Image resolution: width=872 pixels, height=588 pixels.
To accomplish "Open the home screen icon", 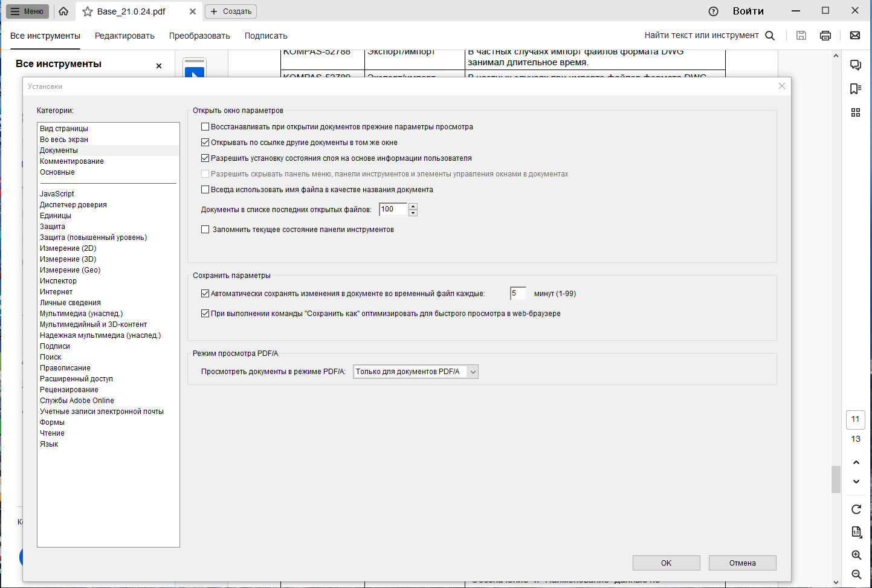I will [63, 11].
